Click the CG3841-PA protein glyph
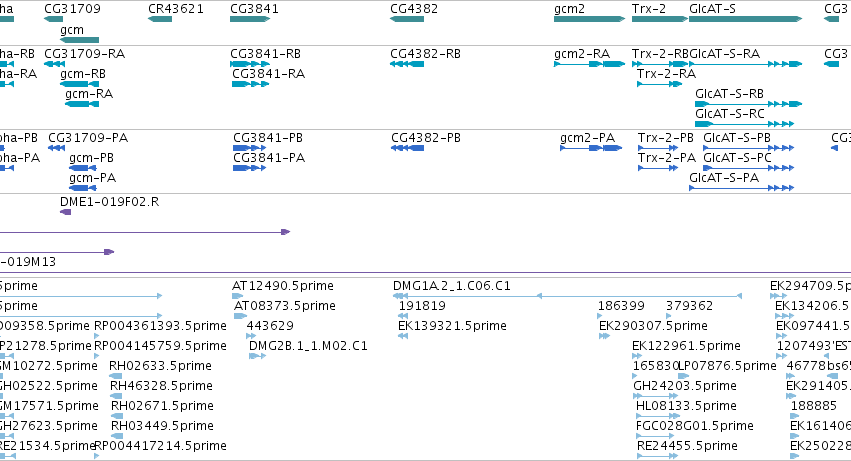This screenshot has height=461, width=851. pyautogui.click(x=250, y=168)
